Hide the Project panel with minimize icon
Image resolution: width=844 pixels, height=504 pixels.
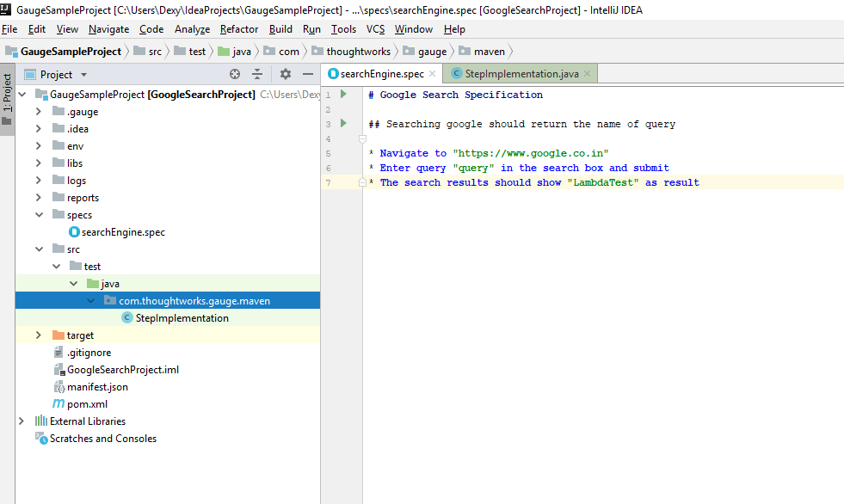tap(308, 75)
